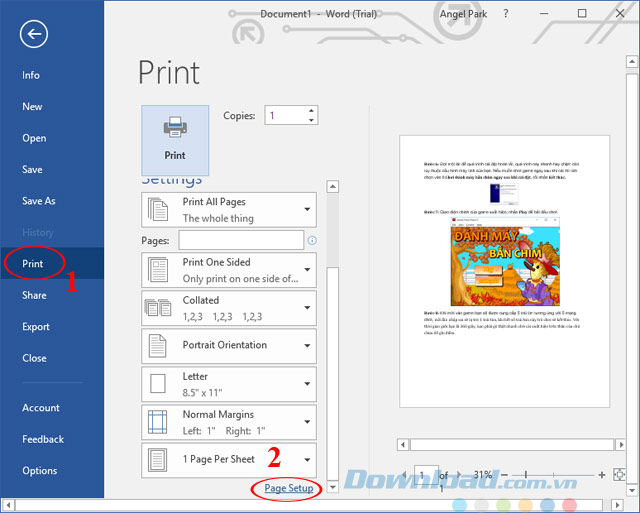640x513 pixels.
Task: Expand the Letter paper size dropdown
Action: pyautogui.click(x=307, y=384)
